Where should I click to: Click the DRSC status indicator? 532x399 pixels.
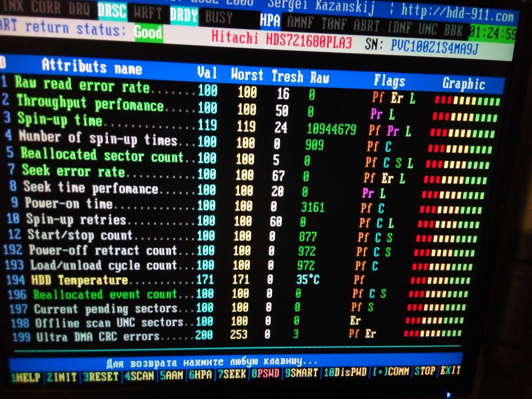click(x=112, y=11)
